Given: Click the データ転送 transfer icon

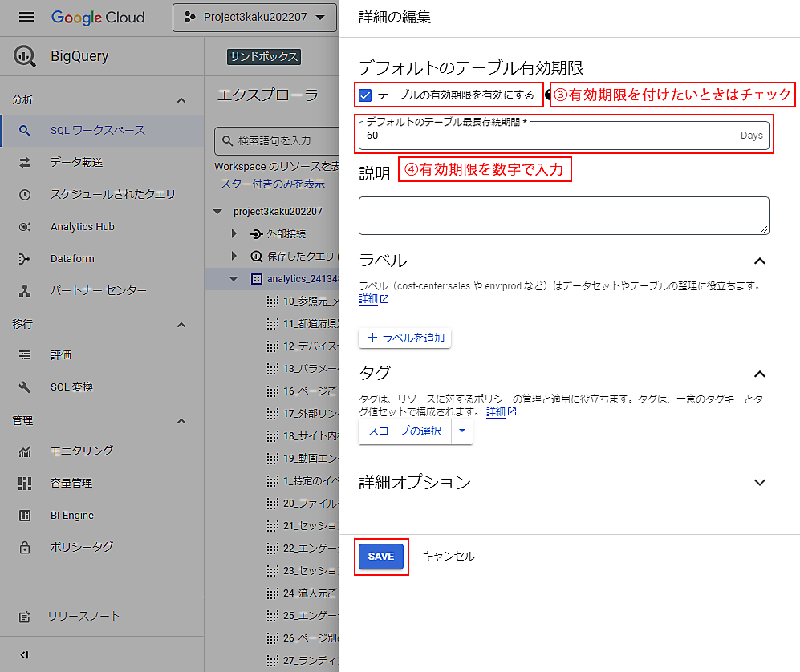Looking at the screenshot, I should [x=25, y=163].
